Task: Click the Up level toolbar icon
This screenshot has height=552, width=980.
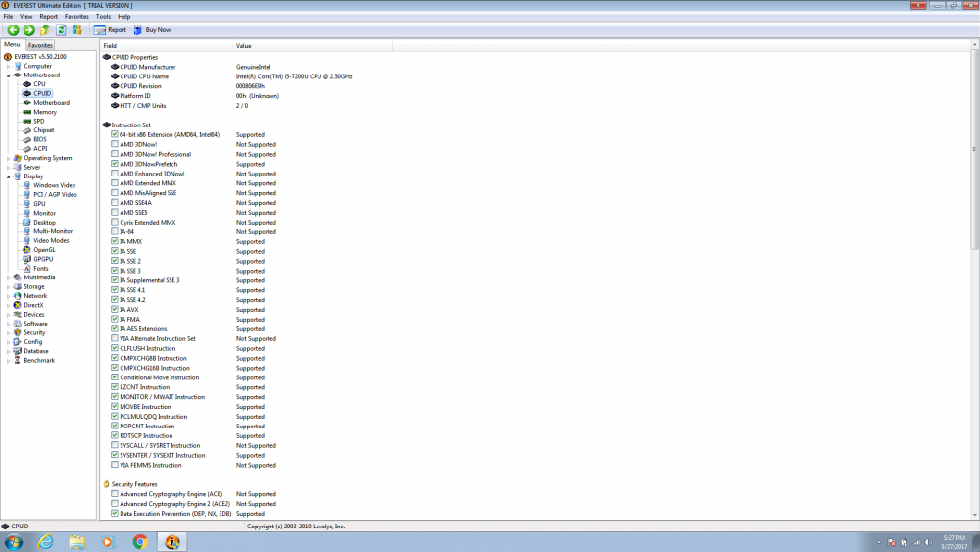Action: 45,30
